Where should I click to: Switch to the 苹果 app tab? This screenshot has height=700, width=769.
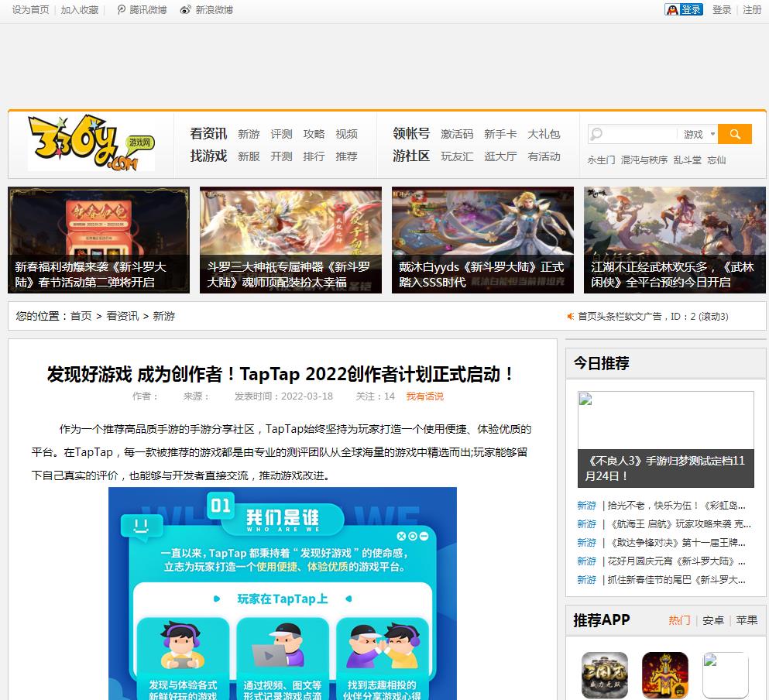point(747,620)
